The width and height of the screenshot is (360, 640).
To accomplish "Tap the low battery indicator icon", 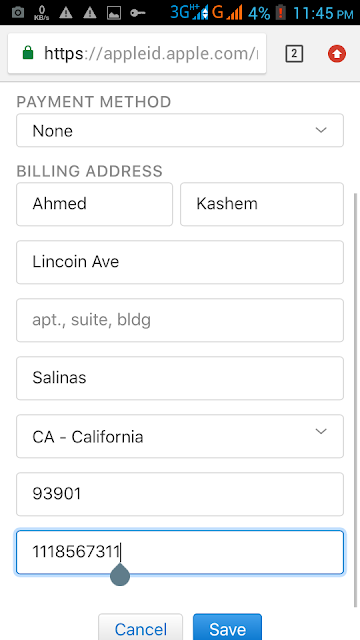I will [x=280, y=13].
